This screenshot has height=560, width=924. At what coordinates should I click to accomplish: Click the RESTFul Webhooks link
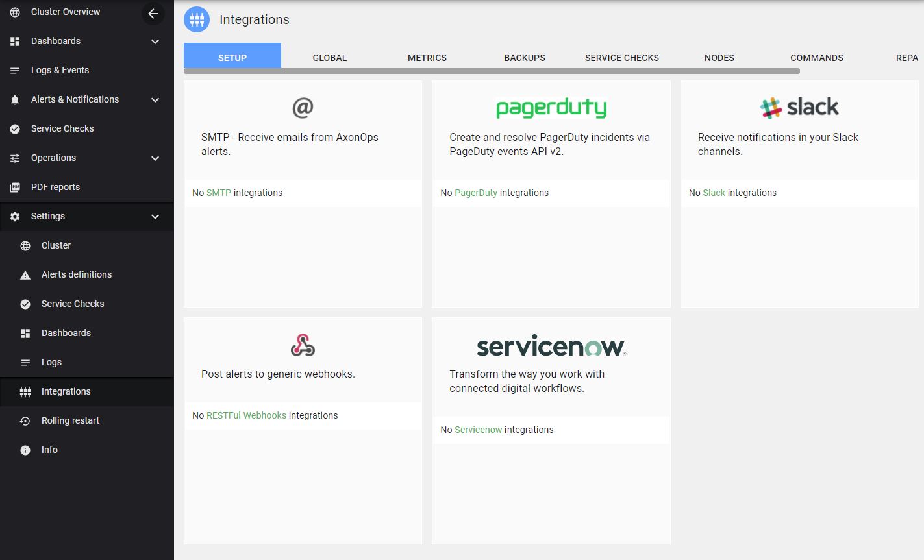246,415
